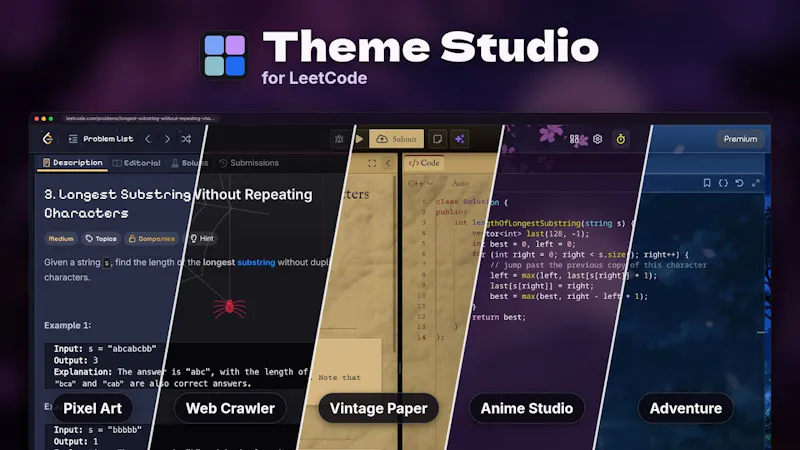The width and height of the screenshot is (800, 450).
Task: Click the 'class Solution {' code line
Action: click(x=472, y=202)
